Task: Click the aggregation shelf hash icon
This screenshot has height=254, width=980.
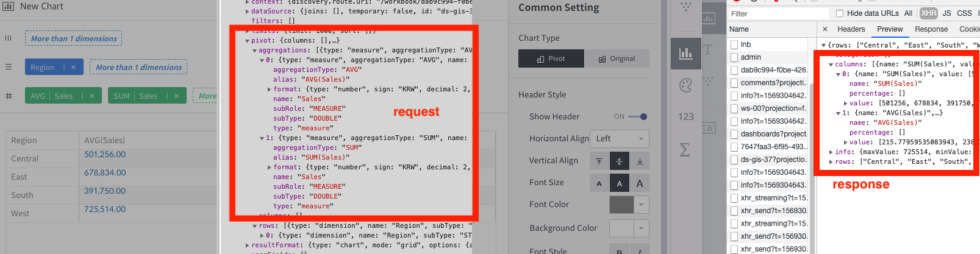Action: (x=9, y=96)
